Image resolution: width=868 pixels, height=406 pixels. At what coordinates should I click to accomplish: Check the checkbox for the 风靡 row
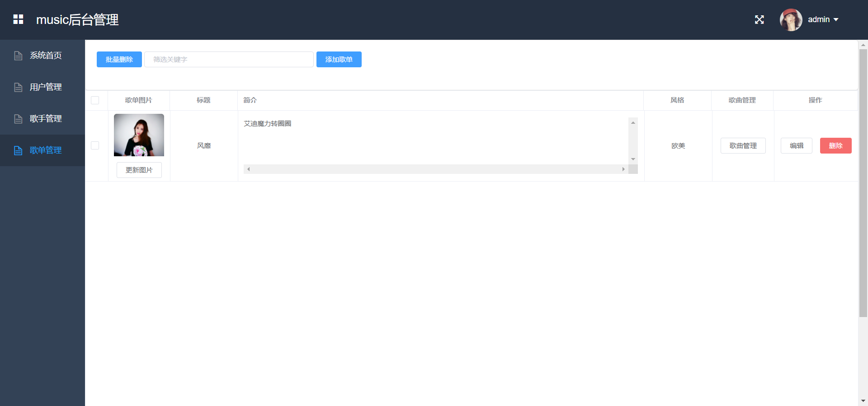coord(95,145)
